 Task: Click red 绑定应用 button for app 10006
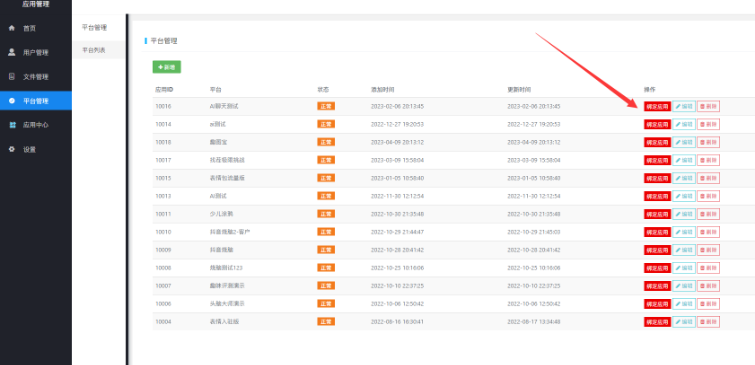[x=657, y=304]
